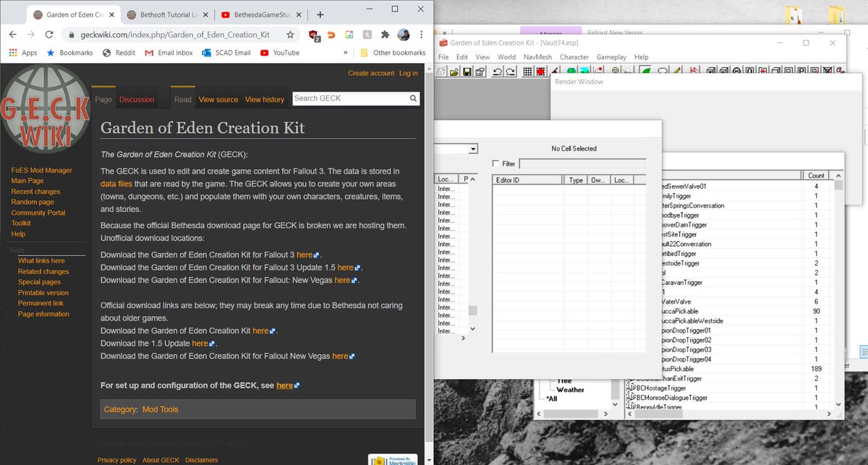This screenshot has height=465, width=868.
Task: Open the data files link in article
Action: tap(117, 184)
